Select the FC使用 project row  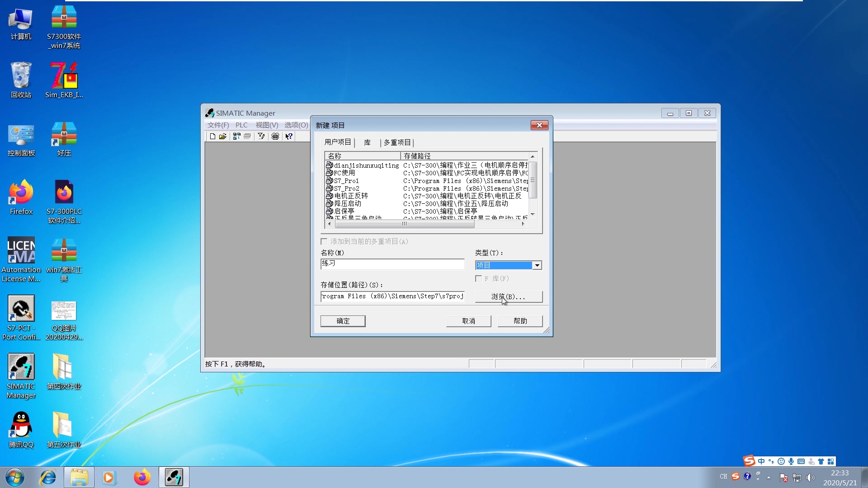pyautogui.click(x=427, y=173)
